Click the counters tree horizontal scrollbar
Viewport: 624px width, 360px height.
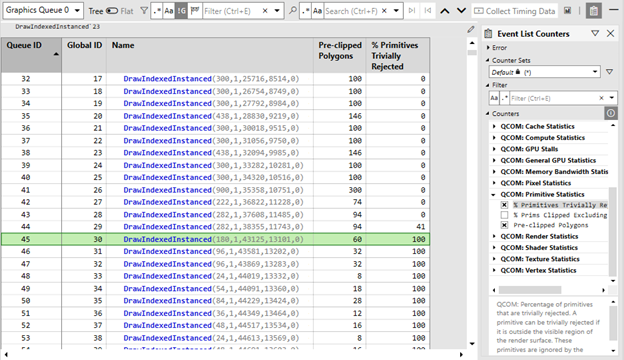(x=530, y=290)
